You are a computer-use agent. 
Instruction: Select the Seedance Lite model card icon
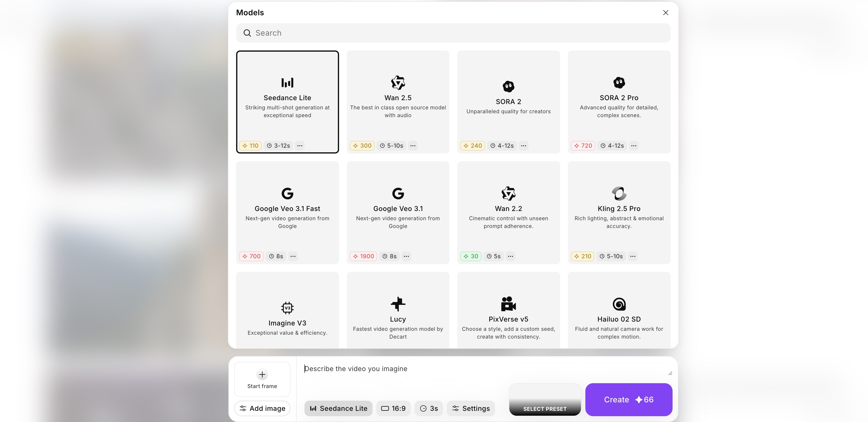[287, 83]
